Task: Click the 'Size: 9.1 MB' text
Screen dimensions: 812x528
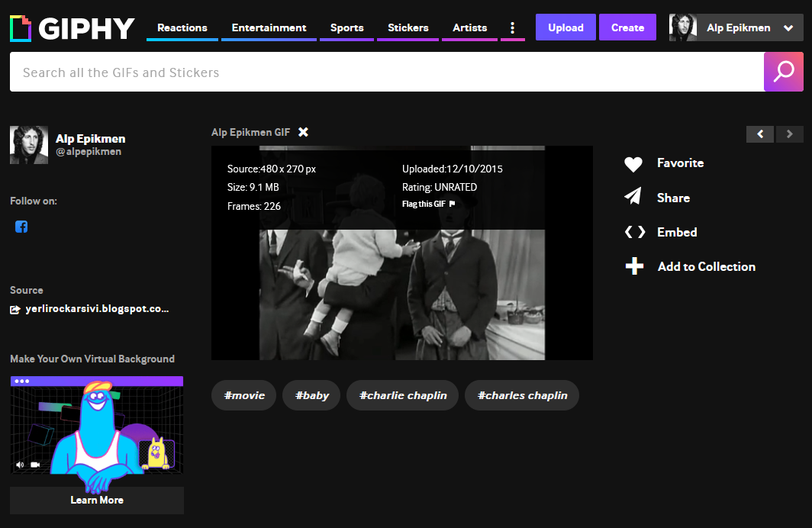Action: (253, 187)
